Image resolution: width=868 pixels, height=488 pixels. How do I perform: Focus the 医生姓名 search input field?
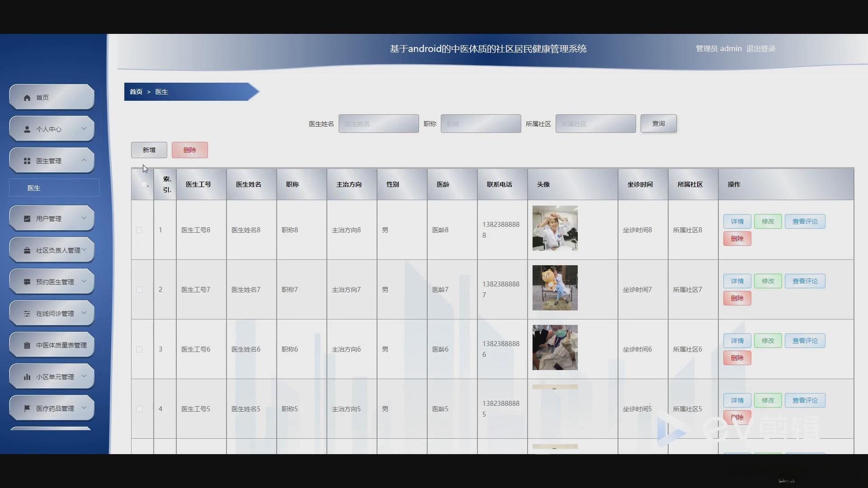pos(378,124)
